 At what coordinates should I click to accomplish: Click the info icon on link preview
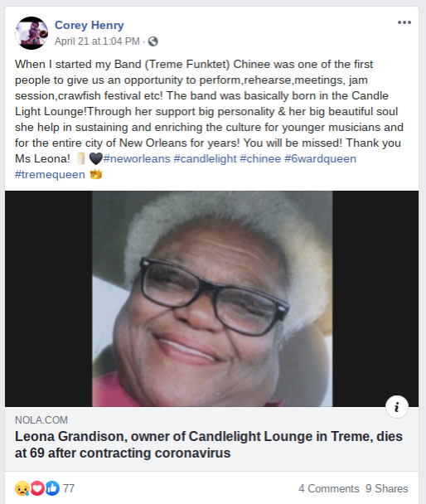[397, 407]
